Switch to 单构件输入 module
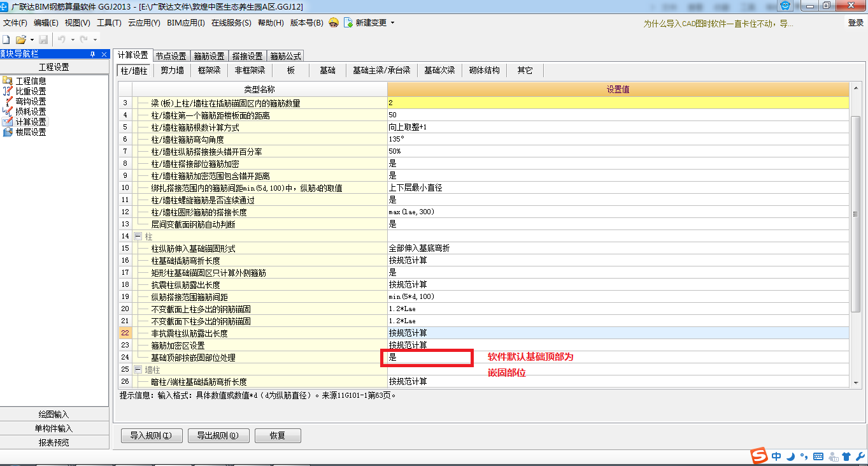Screen dimensions: 868x466 (54, 428)
